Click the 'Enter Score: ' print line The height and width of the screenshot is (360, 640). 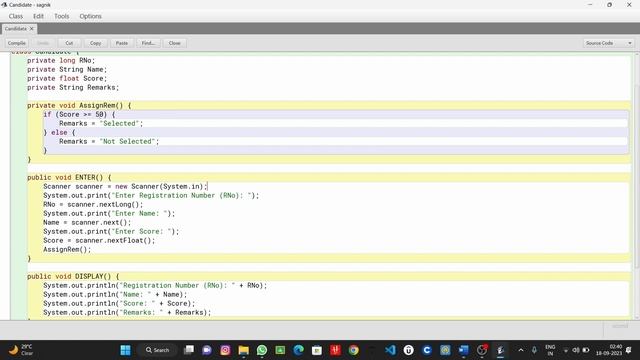(x=111, y=231)
